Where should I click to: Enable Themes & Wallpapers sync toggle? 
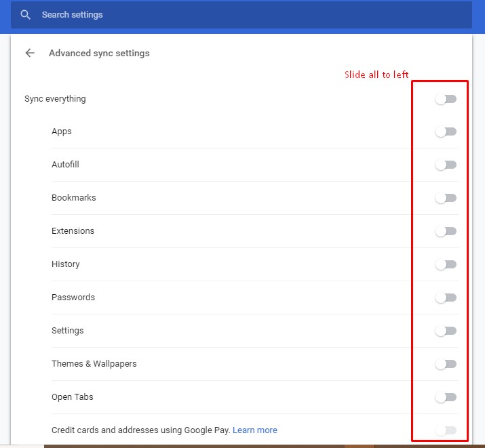[x=446, y=364]
